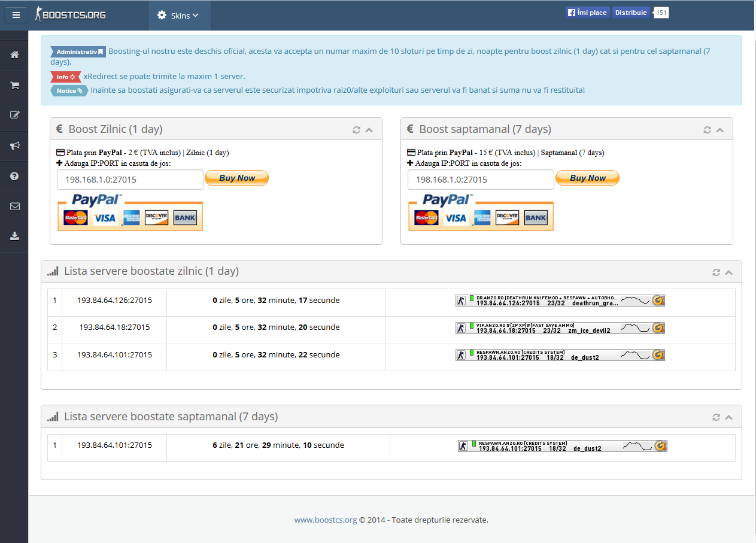The image size is (756, 543).
Task: Collapse the Boost Zilnic (1 day) panel
Action: [x=369, y=130]
